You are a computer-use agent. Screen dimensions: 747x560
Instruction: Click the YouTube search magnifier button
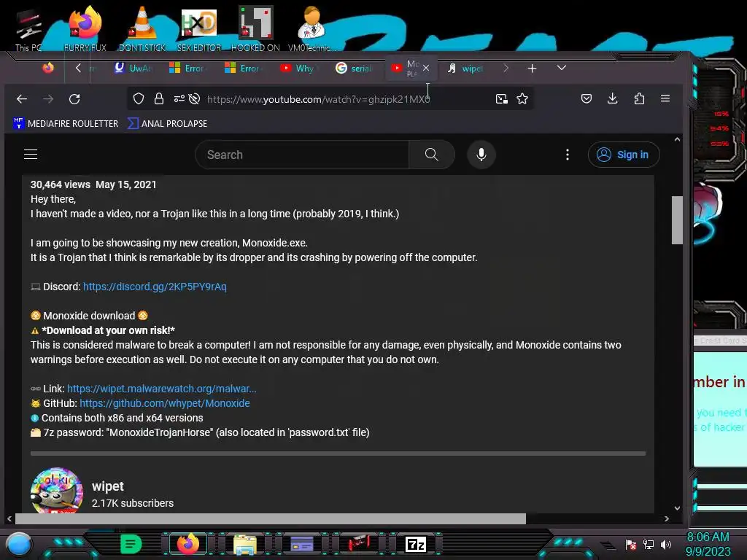tap(432, 155)
